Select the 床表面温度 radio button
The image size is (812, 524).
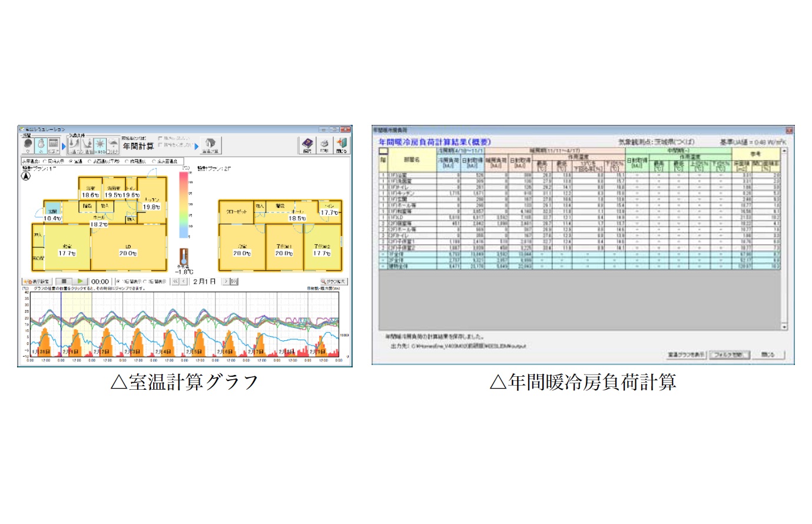pos(154,161)
